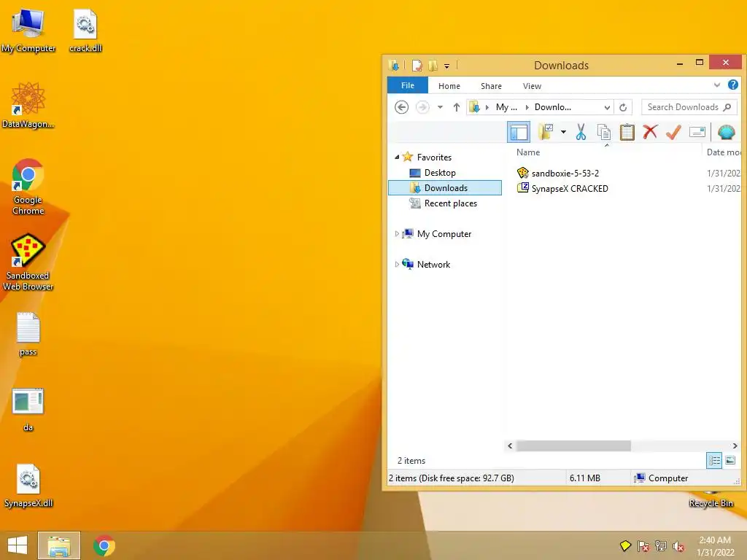747x560 pixels.
Task: Click the muted volume tray icon
Action: 679,546
